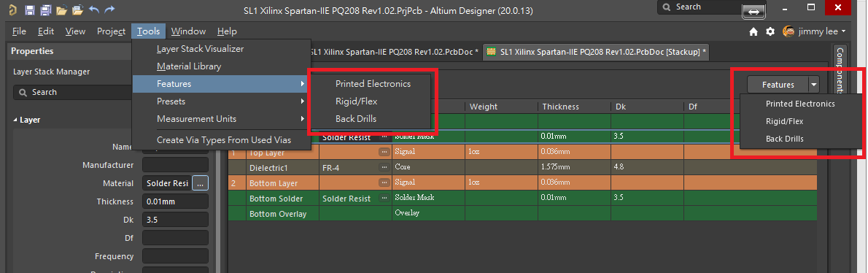Click the Open Project icon with document
Viewport: 868px width, 273px height.
coord(77,10)
